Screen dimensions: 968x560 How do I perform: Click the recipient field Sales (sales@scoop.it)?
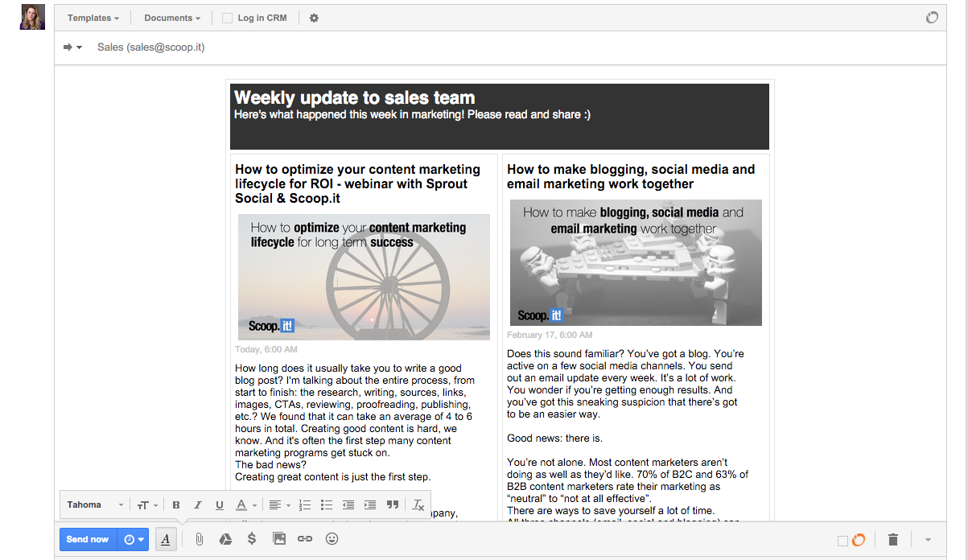point(150,47)
